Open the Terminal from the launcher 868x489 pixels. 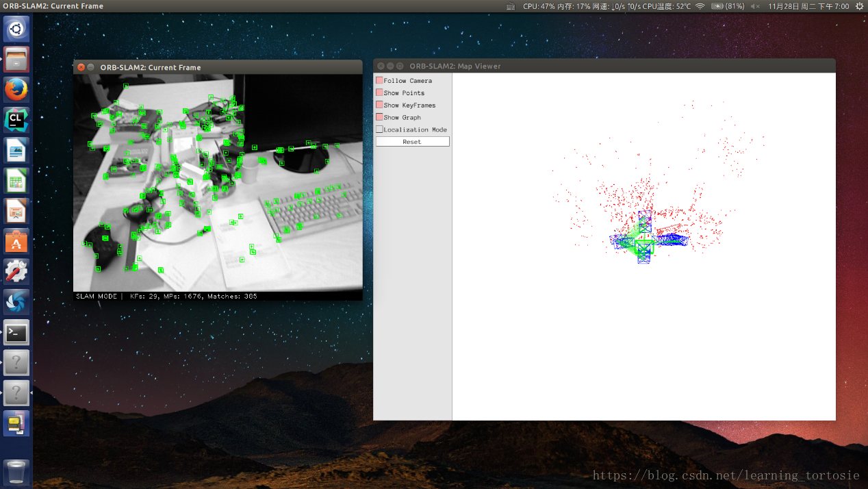point(16,332)
